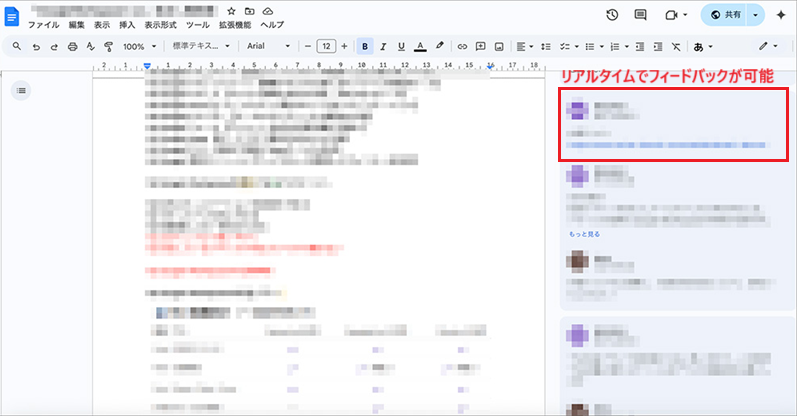
Task: Expand the checklist options arrow
Action: (576, 46)
